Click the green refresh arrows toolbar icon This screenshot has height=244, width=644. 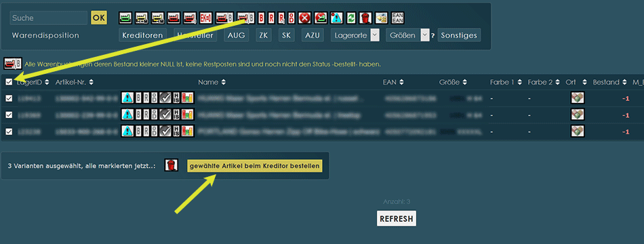coord(351,18)
